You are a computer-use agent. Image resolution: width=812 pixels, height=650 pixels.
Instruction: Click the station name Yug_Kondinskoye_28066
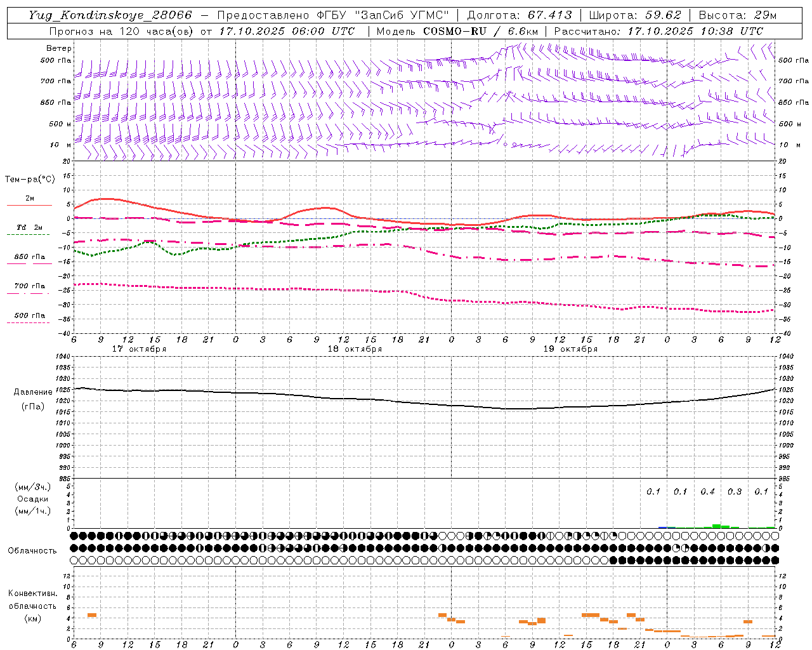click(x=110, y=15)
